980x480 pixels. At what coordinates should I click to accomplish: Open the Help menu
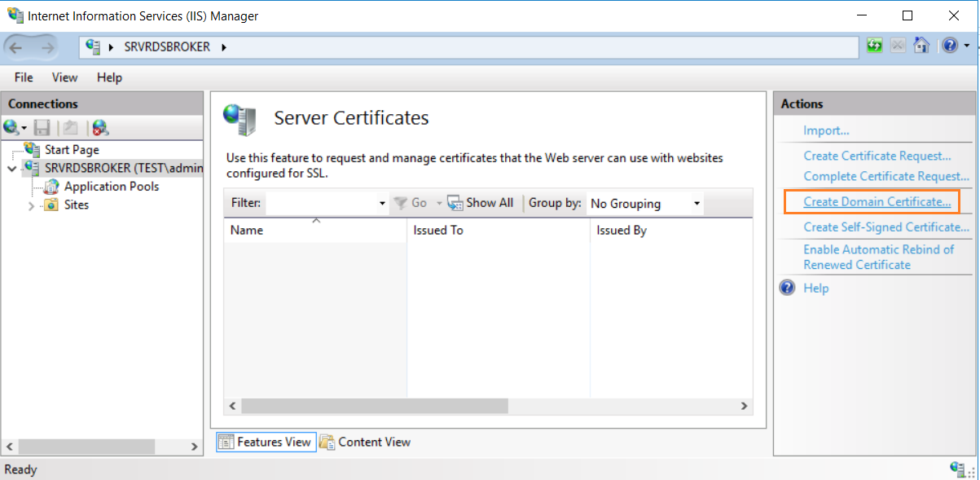click(x=109, y=77)
